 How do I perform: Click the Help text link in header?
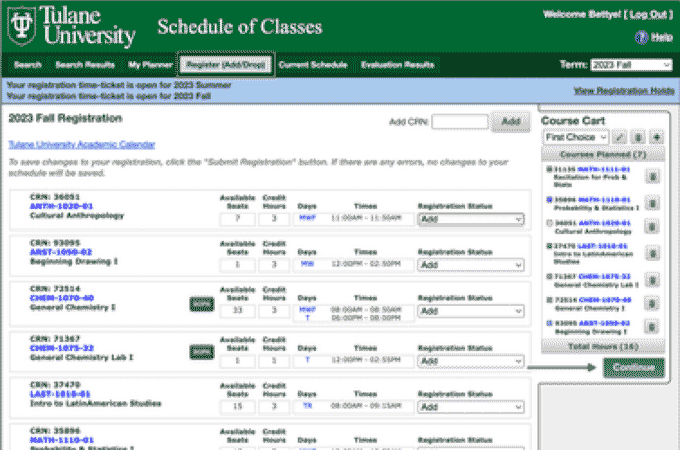pos(662,38)
